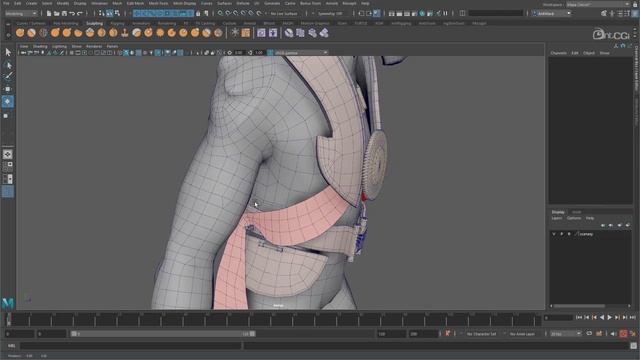Screen dimensions: 640x360
Task: Open the playback fps dropdown
Action: (x=566, y=334)
